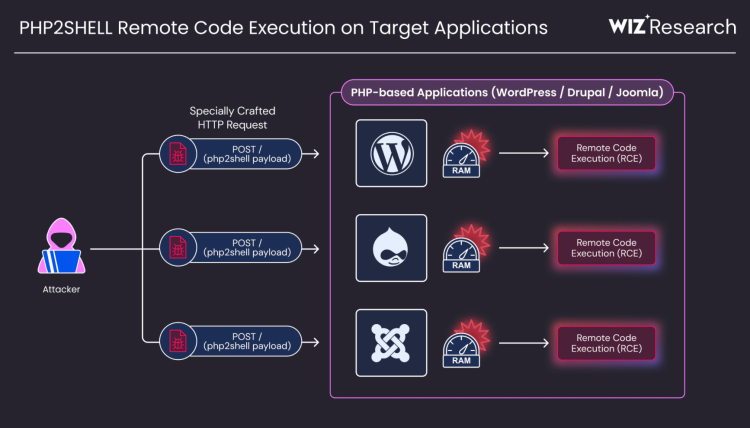Image resolution: width=750 pixels, height=428 pixels.
Task: Click the RAM gauge beside the WordPress logo
Action: tap(461, 160)
